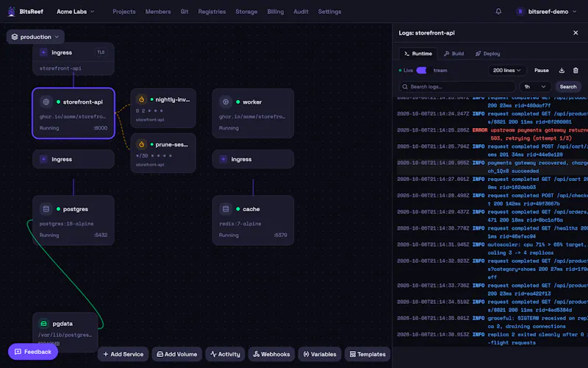The height and width of the screenshot is (368, 588).
Task: Click the green Live status dot
Action: 400,70
